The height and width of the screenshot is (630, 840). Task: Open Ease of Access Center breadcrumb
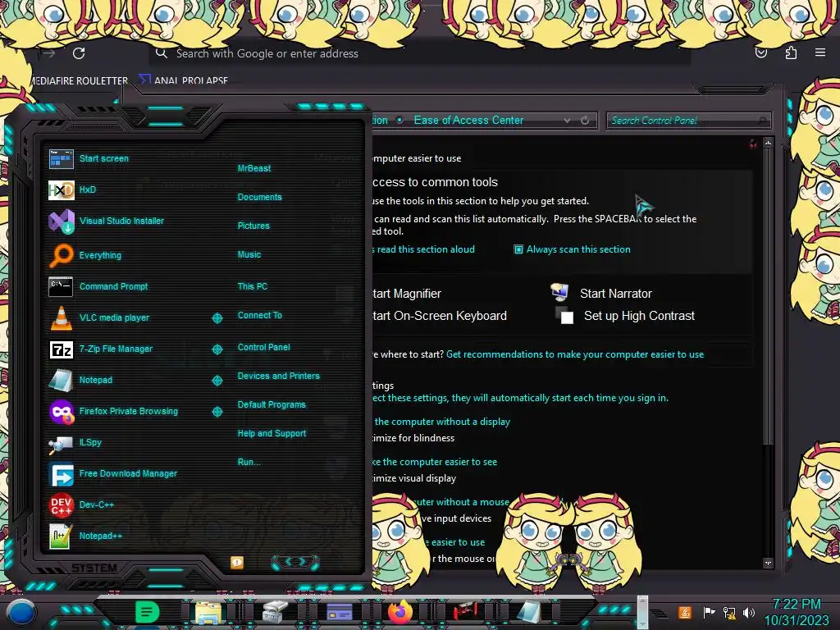468,121
